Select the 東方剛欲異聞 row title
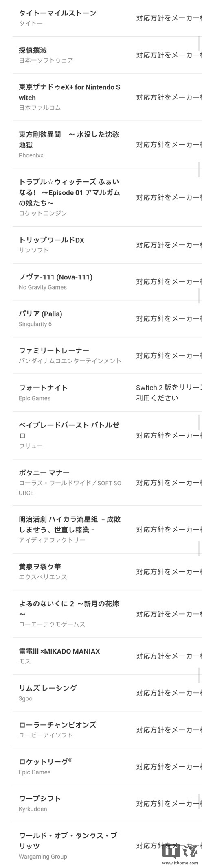The height and width of the screenshot is (868, 202). click(x=69, y=140)
